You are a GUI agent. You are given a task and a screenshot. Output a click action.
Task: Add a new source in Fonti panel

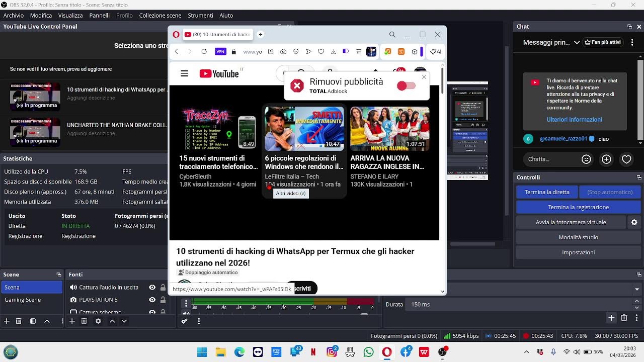tap(72, 321)
